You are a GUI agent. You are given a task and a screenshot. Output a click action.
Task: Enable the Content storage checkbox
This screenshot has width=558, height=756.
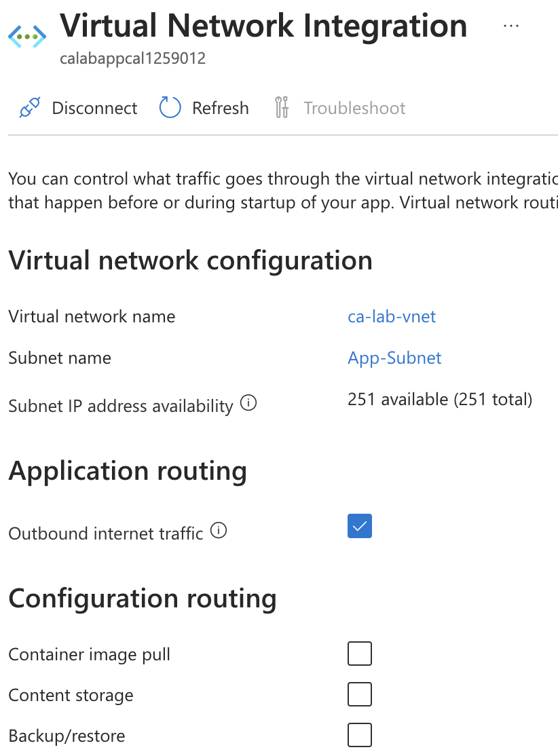tap(360, 695)
